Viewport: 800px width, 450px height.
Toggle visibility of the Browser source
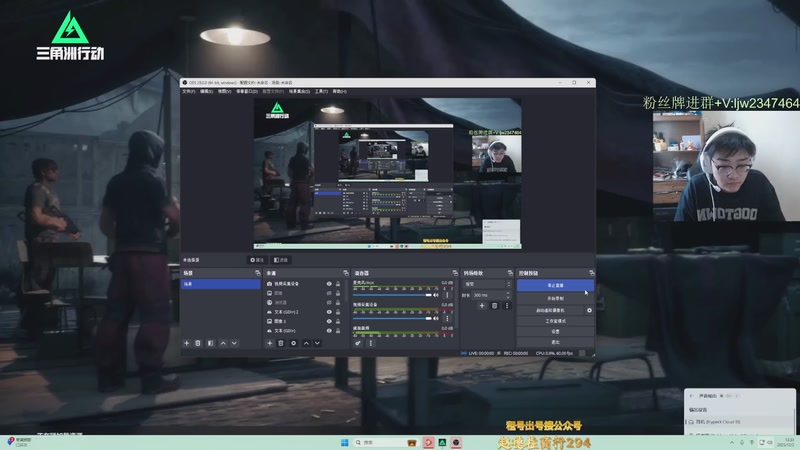(329, 303)
